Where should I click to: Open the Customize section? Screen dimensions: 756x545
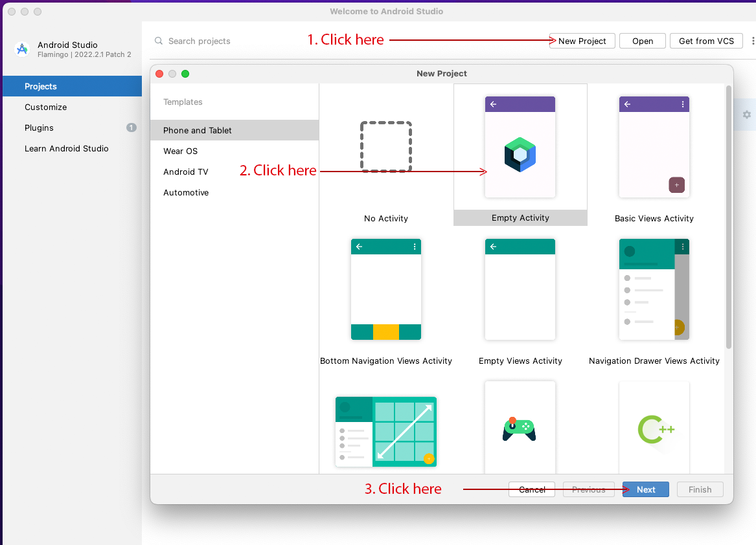coord(73,107)
